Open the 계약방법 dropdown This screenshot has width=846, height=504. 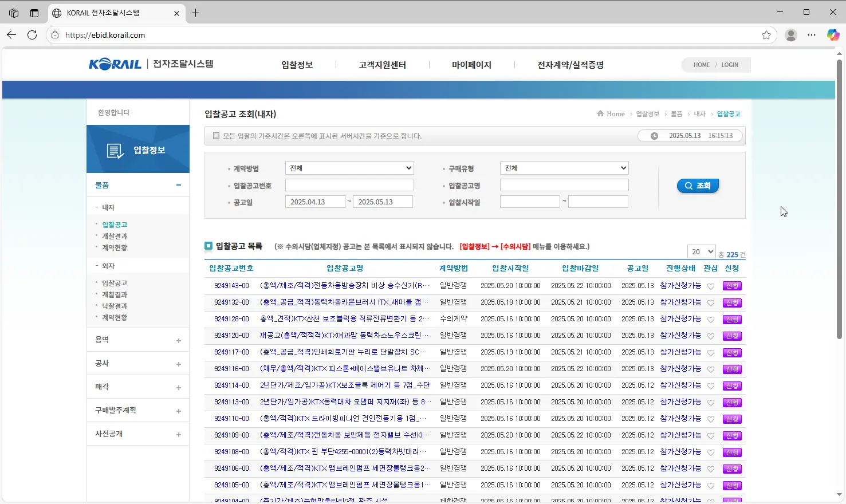pyautogui.click(x=349, y=168)
